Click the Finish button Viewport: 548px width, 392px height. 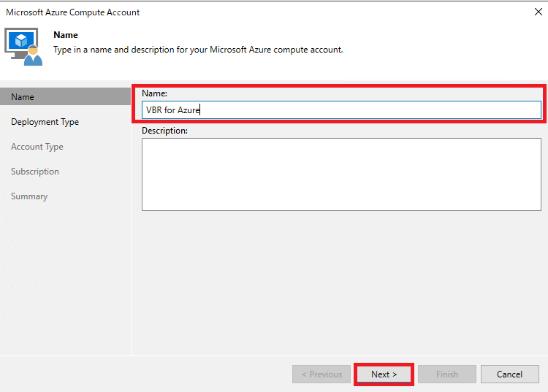pos(447,374)
